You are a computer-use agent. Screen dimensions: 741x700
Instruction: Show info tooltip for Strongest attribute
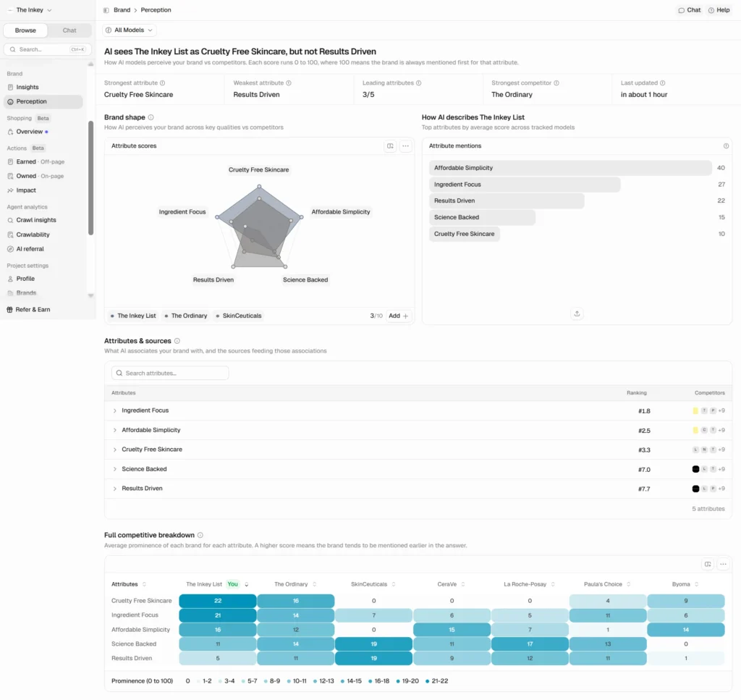click(163, 83)
